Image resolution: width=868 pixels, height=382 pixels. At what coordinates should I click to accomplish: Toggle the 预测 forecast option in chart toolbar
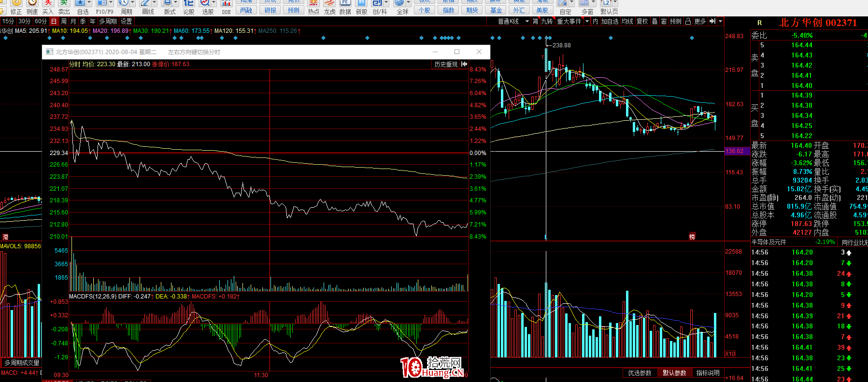pyautogui.click(x=676, y=21)
